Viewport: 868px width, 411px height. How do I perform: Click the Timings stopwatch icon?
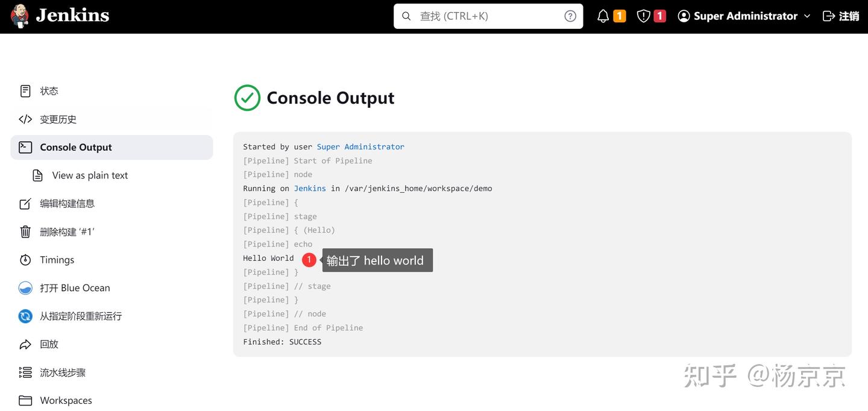[x=25, y=260]
